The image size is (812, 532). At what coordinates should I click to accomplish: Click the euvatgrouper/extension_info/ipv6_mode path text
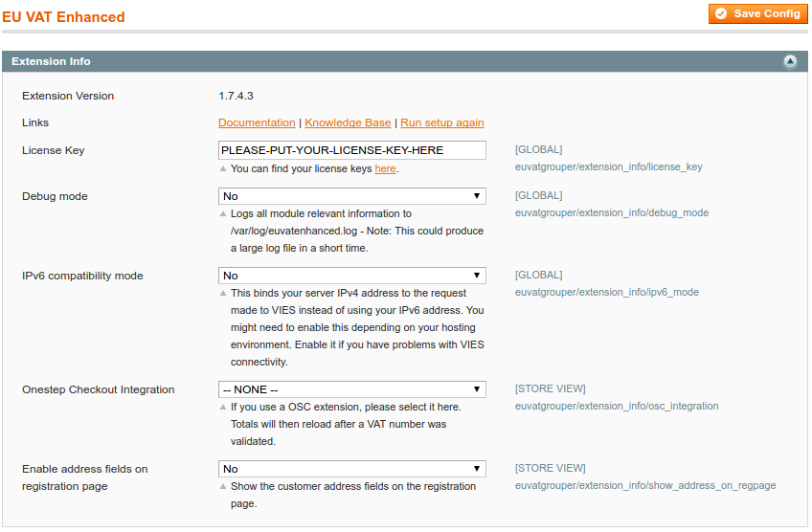pyautogui.click(x=607, y=293)
